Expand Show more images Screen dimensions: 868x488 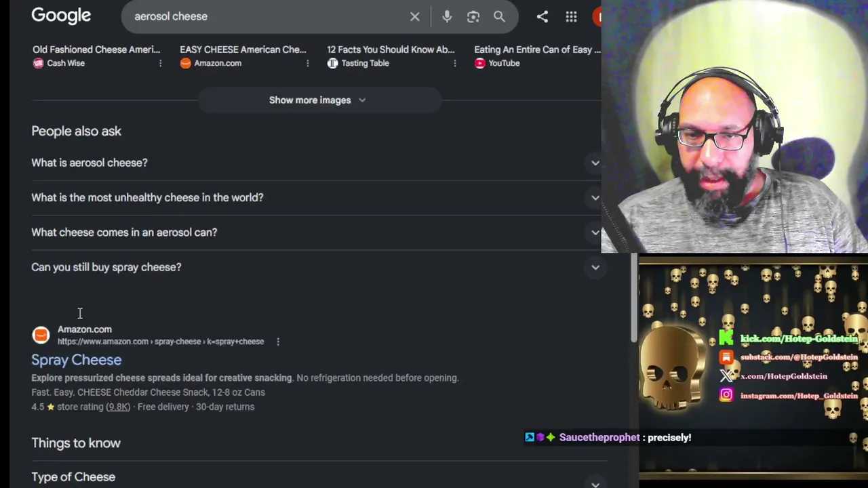(318, 100)
